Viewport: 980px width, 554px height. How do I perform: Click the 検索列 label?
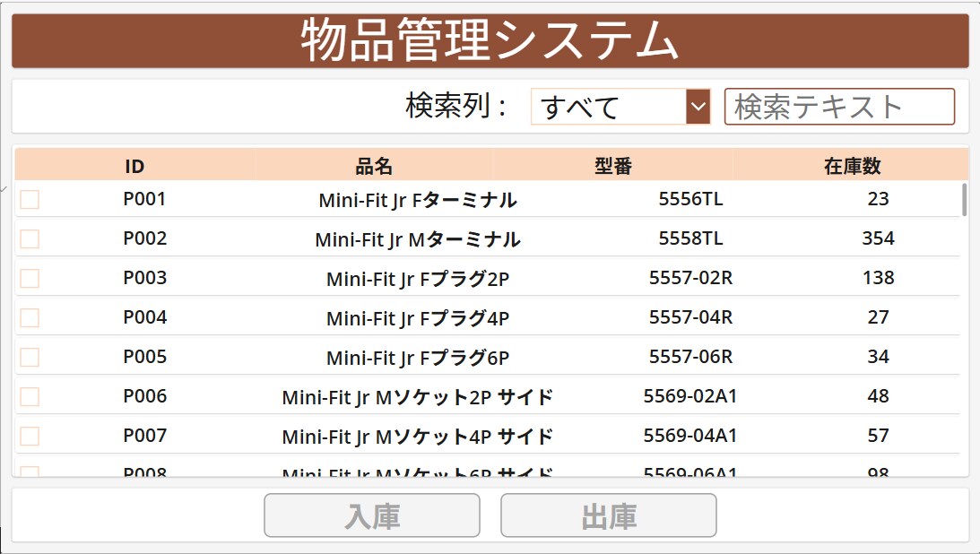pyautogui.click(x=455, y=106)
